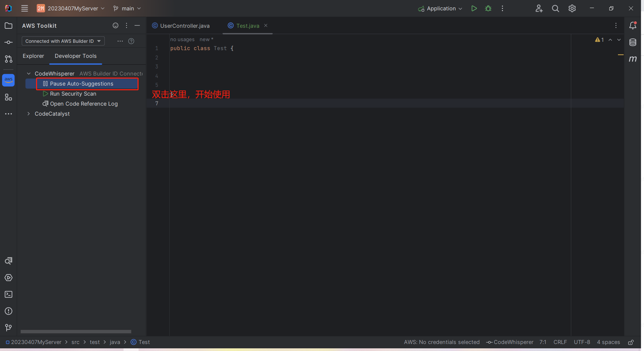Open editor tabs options menu
This screenshot has width=644, height=351.
(616, 25)
